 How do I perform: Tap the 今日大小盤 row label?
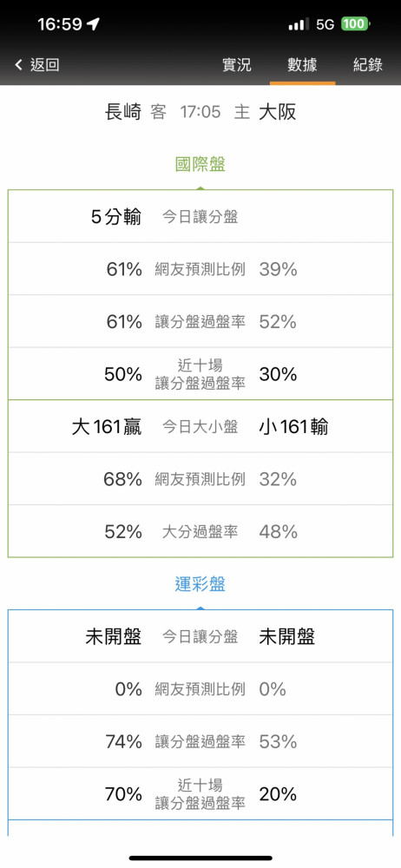point(200,427)
